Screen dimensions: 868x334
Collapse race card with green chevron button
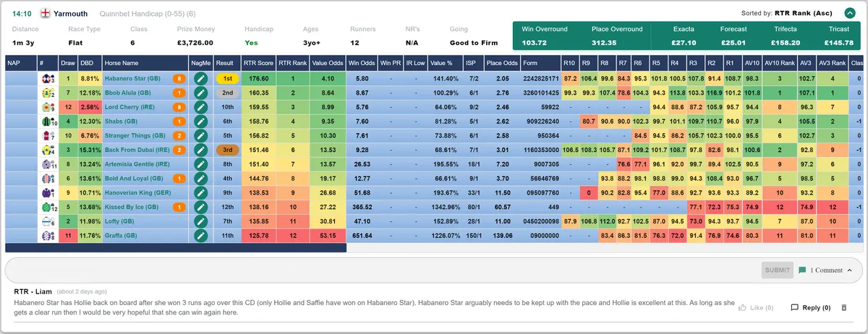(x=851, y=13)
